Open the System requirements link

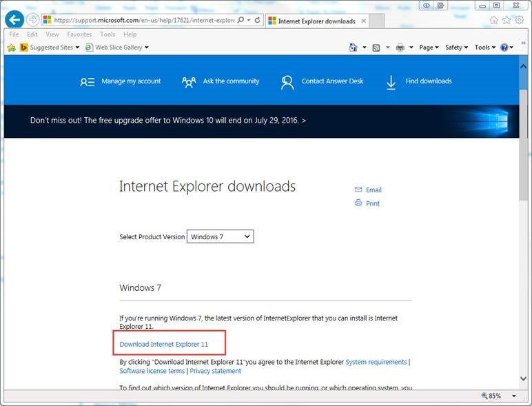click(x=376, y=362)
